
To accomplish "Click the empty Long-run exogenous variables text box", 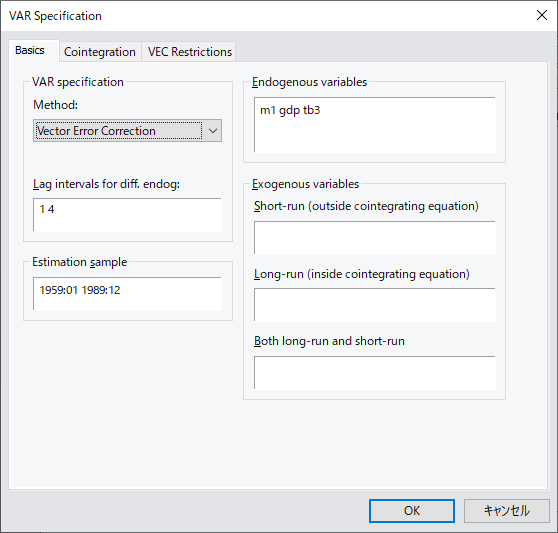I will click(x=375, y=305).
